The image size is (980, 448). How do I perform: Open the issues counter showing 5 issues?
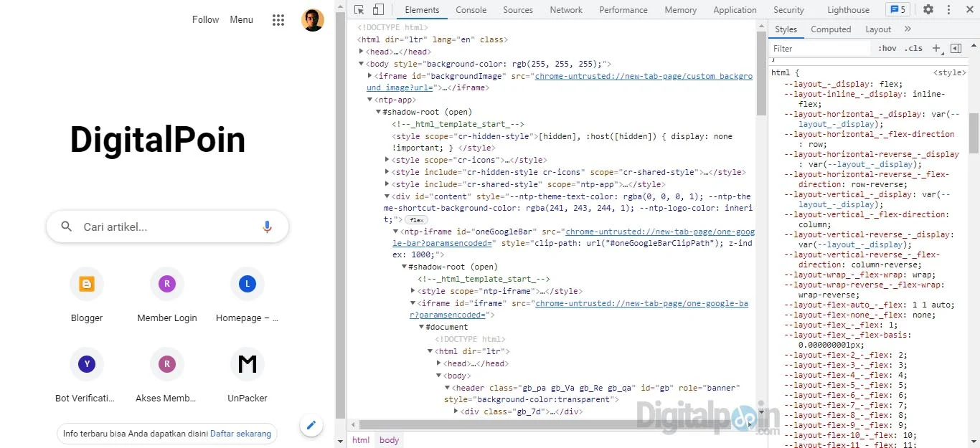click(x=897, y=9)
